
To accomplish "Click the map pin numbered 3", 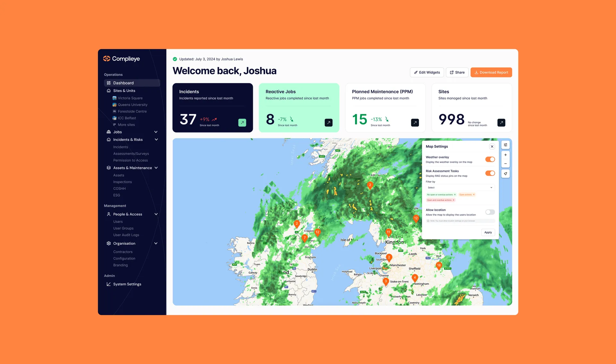I will pyautogui.click(x=386, y=281).
